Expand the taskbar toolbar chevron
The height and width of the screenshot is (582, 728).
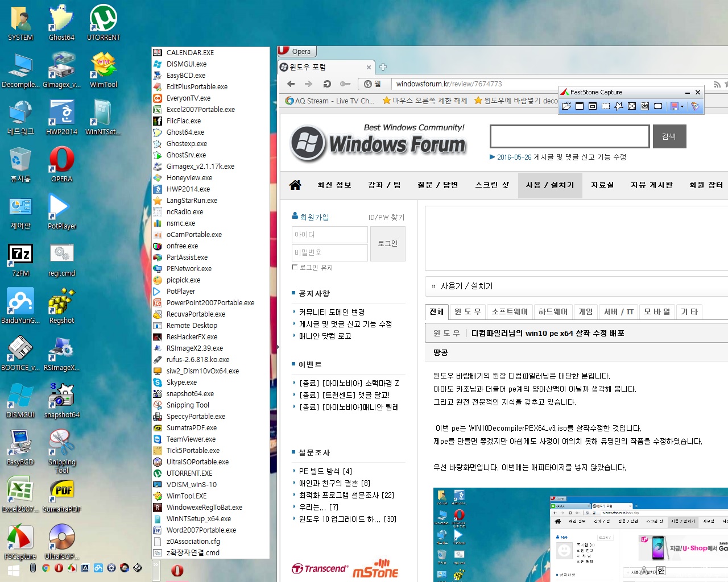coord(156,564)
